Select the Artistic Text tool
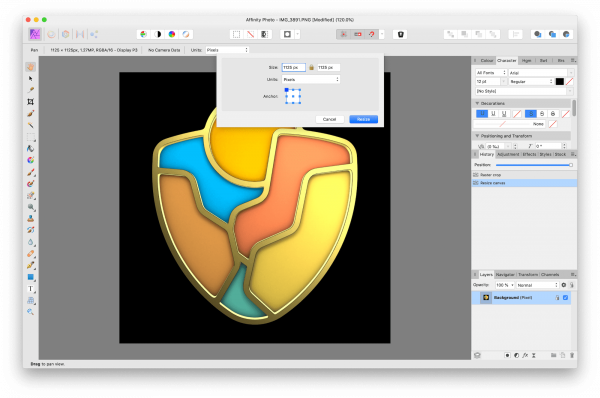 pyautogui.click(x=31, y=289)
